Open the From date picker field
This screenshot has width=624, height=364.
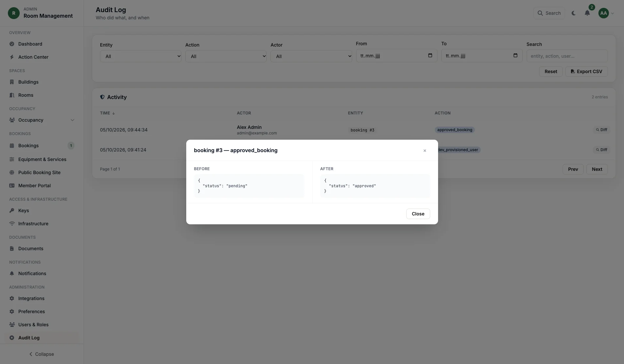(x=396, y=56)
